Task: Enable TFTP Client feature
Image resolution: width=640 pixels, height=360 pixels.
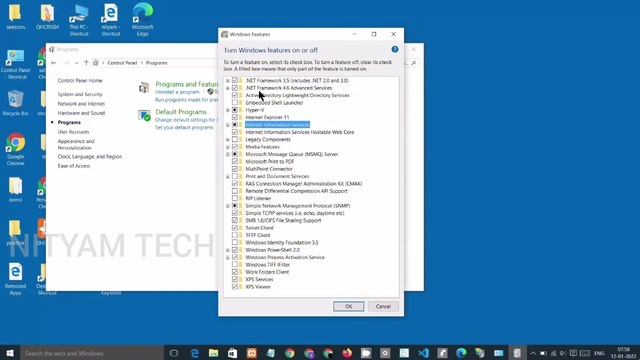Action: click(235, 235)
